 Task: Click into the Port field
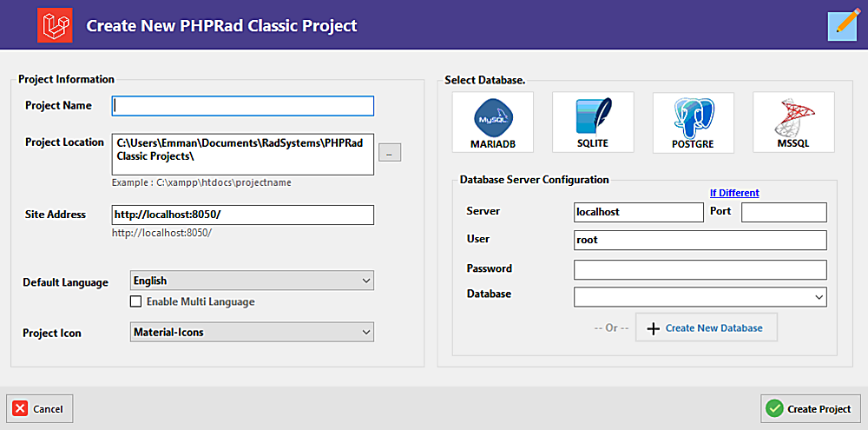point(784,212)
